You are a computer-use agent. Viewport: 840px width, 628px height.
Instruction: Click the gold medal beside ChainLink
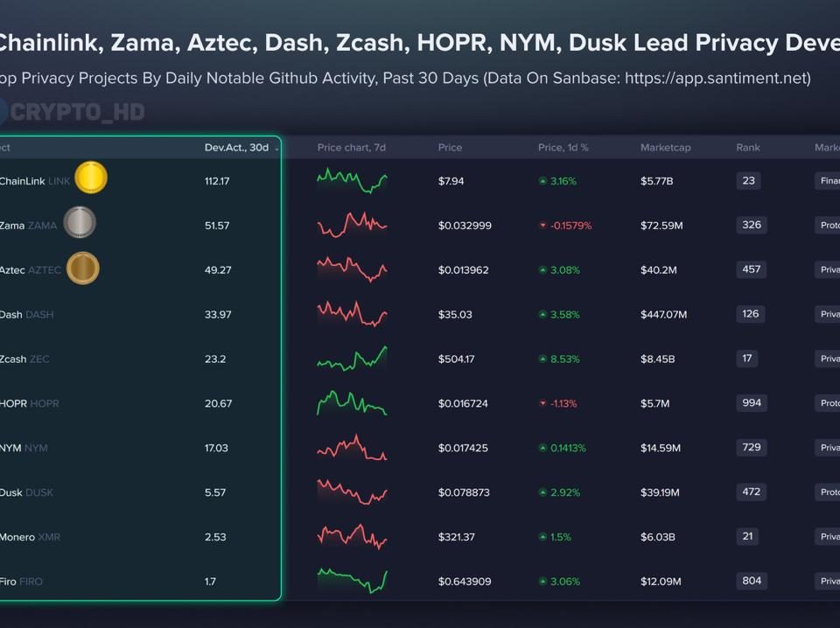click(91, 178)
